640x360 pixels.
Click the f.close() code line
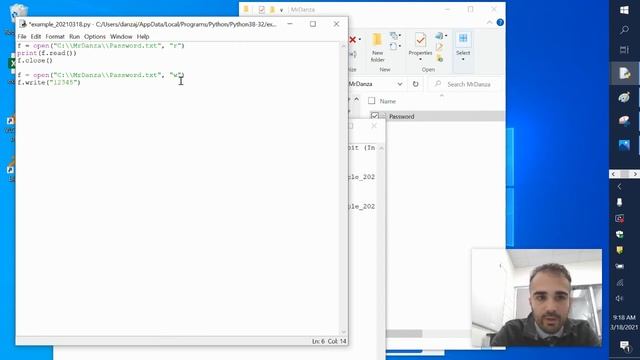point(35,60)
